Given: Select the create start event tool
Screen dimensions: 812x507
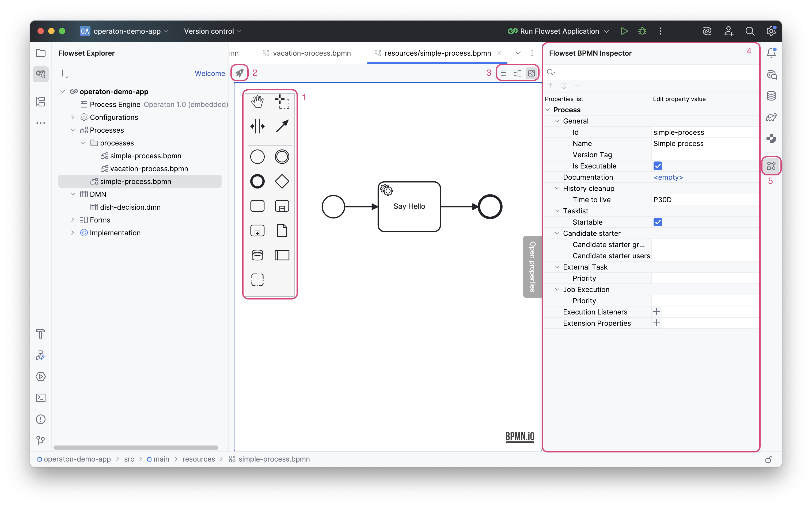Looking at the screenshot, I should point(257,156).
